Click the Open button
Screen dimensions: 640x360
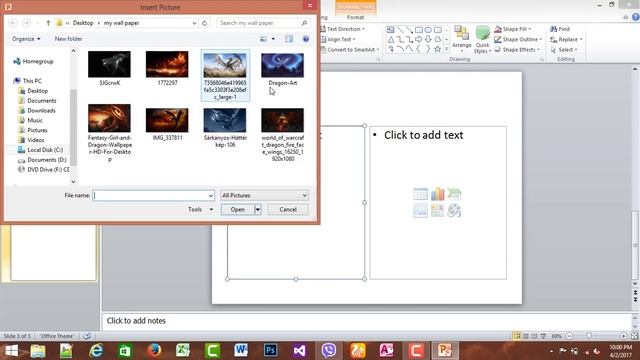click(x=238, y=209)
